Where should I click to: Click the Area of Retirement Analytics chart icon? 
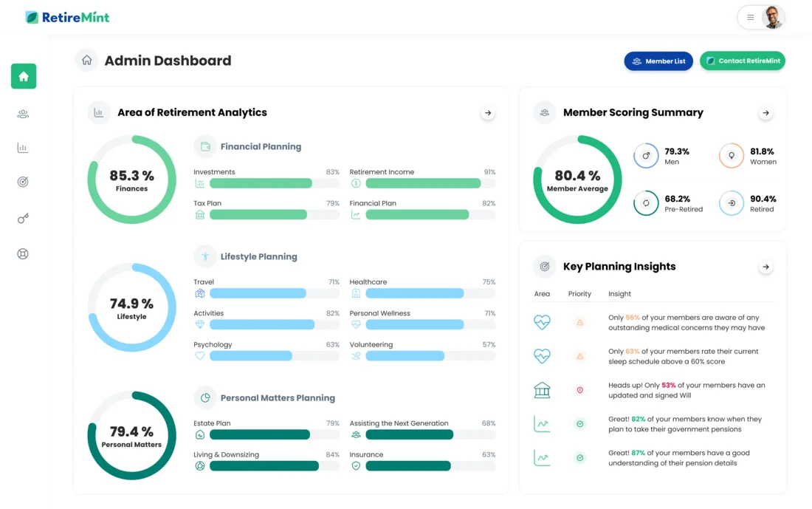click(98, 112)
